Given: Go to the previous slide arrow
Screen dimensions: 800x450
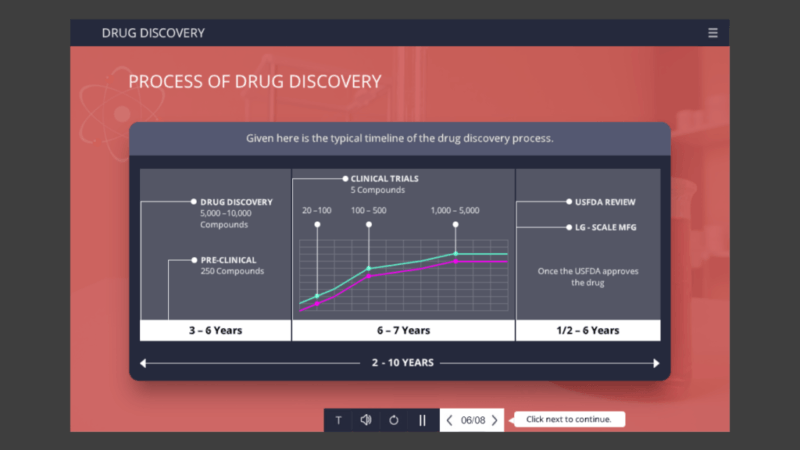Looking at the screenshot, I should pos(450,420).
